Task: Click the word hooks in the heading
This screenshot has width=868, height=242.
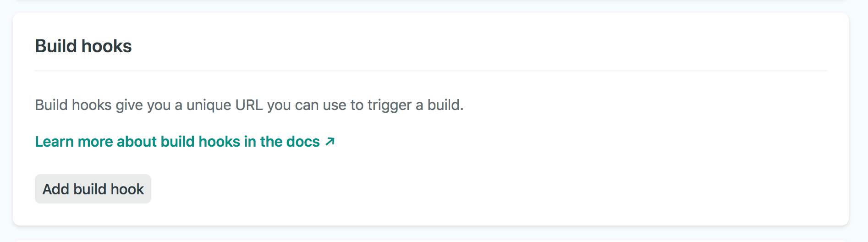Action: [106, 46]
